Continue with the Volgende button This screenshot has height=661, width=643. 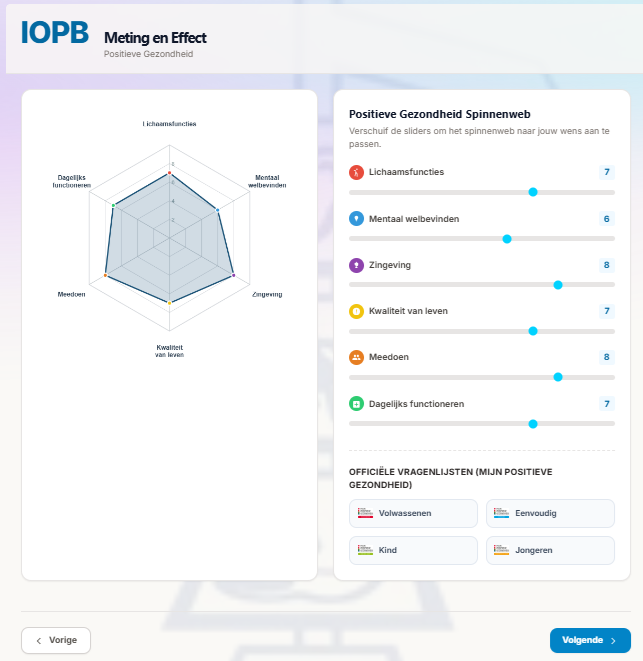click(x=590, y=640)
